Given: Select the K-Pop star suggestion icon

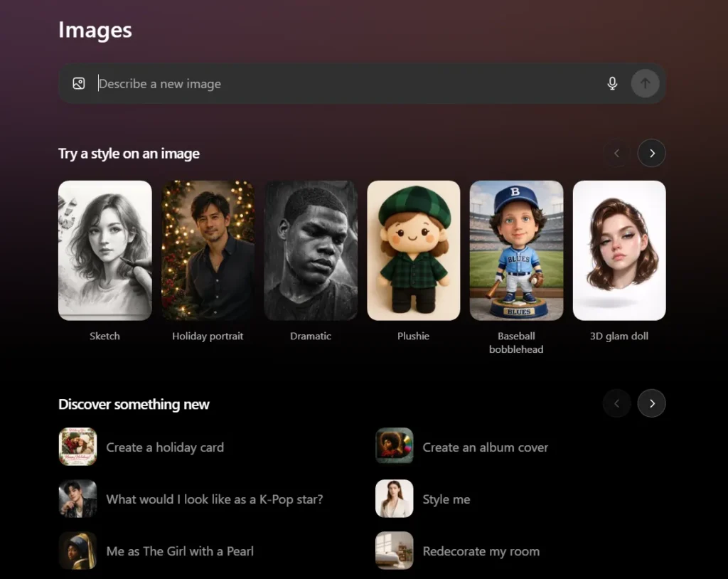Looking at the screenshot, I should (x=77, y=499).
